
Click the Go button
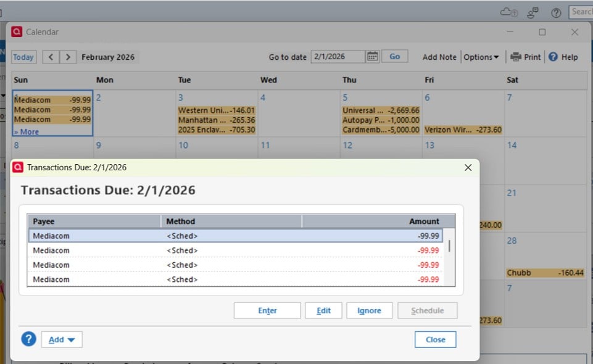(394, 56)
